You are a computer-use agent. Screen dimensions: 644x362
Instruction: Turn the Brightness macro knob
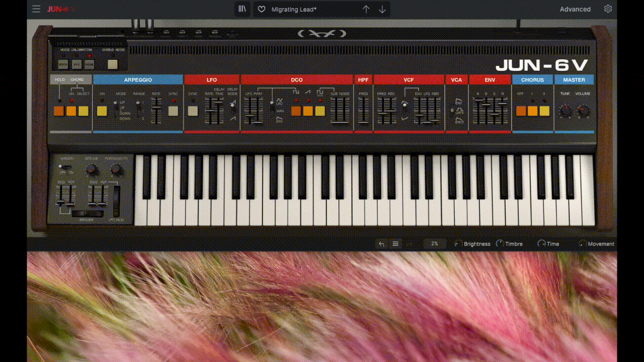[458, 244]
